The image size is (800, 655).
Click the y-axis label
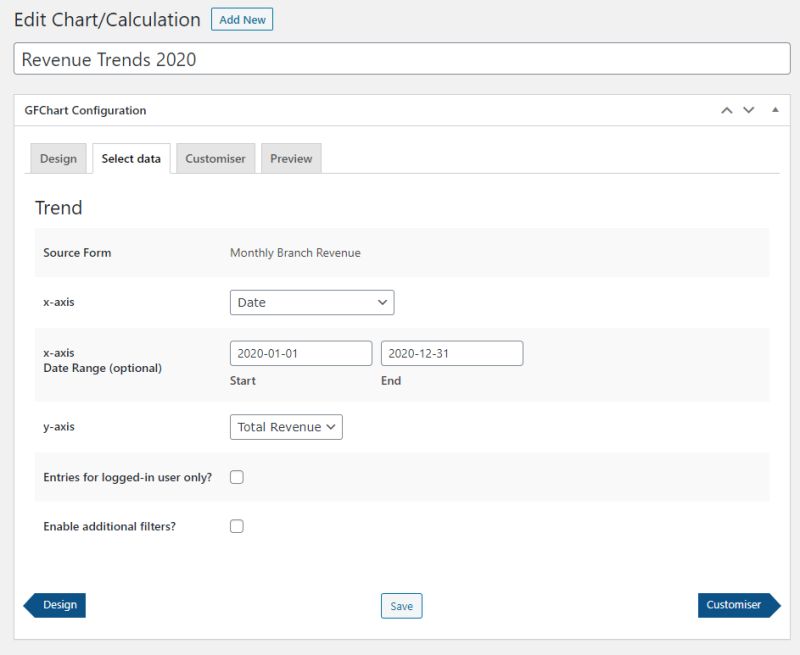click(x=59, y=426)
